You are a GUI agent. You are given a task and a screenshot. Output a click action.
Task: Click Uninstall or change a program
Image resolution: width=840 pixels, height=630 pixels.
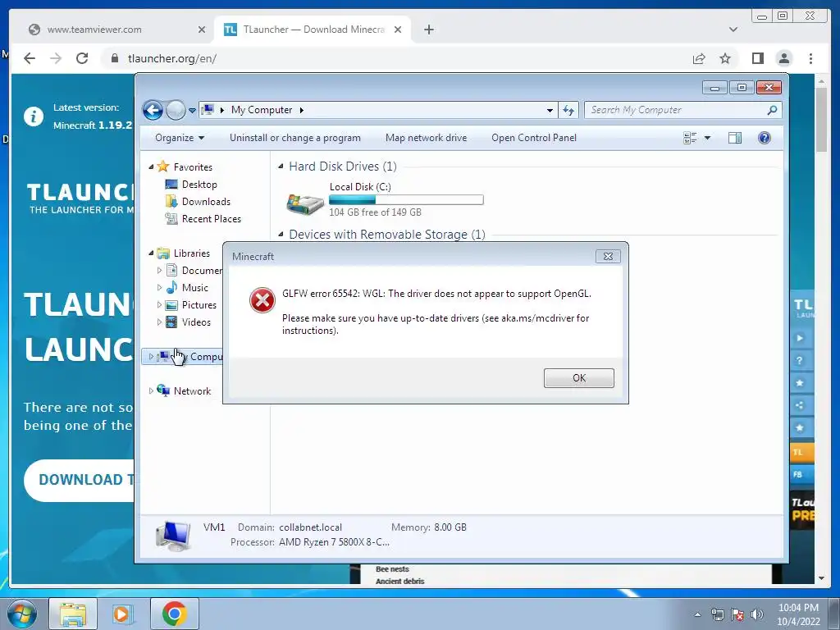295,138
